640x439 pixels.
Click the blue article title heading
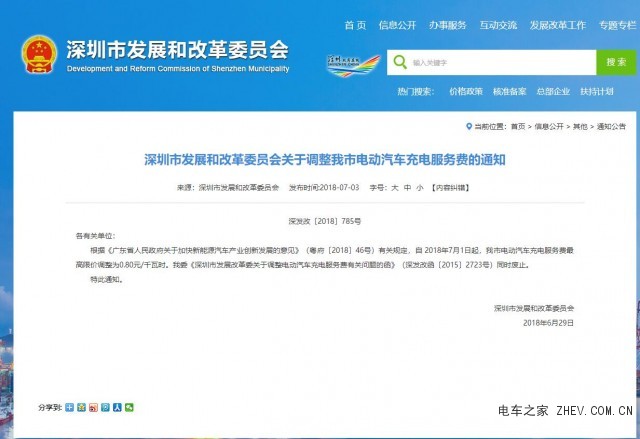coord(325,160)
